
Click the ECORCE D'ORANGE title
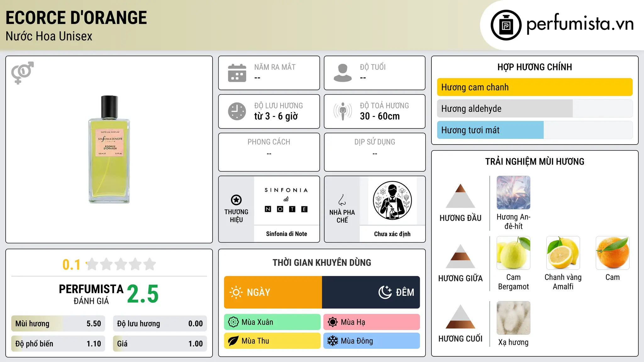[76, 18]
